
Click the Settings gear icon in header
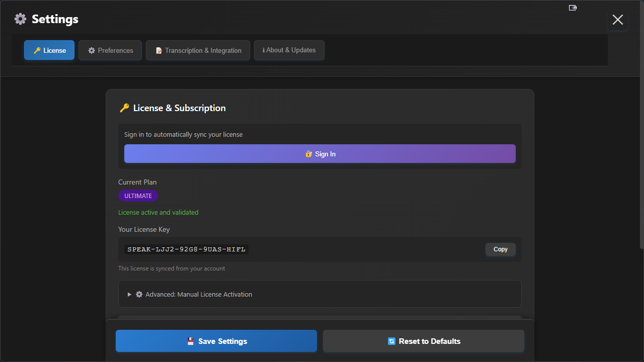20,19
